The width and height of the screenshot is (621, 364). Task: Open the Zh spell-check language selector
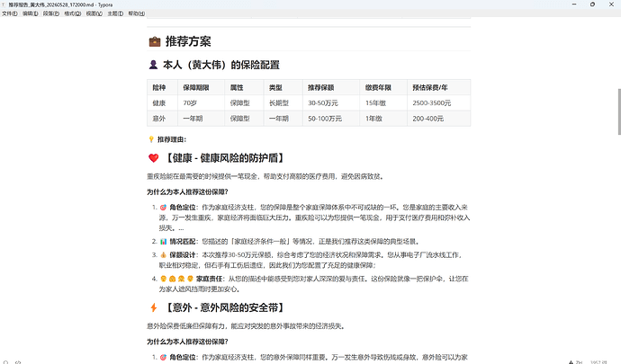(579, 362)
